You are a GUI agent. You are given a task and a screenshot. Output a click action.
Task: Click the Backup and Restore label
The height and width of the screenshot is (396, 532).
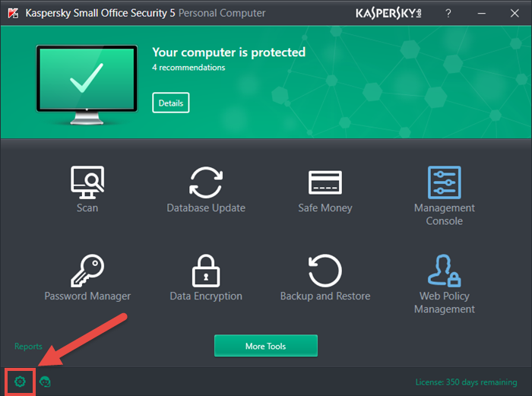pyautogui.click(x=325, y=296)
